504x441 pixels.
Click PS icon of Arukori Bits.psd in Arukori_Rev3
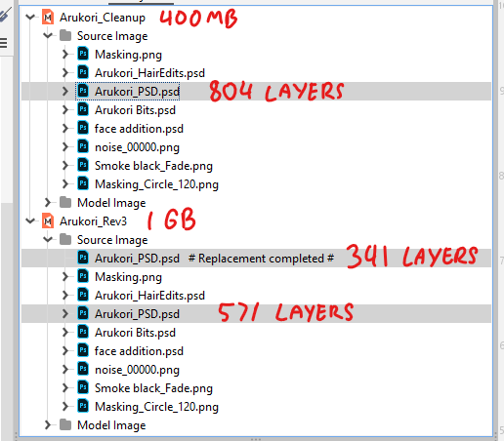point(83,332)
